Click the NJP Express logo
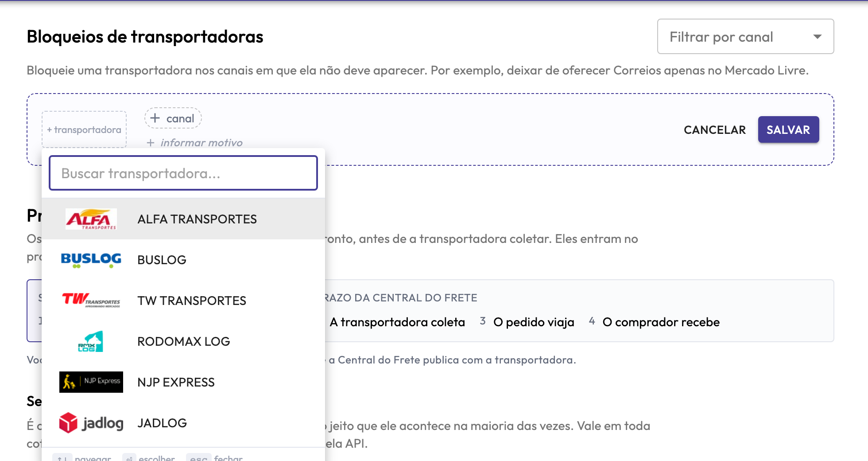Viewport: 868px width, 461px height. pos(91,382)
